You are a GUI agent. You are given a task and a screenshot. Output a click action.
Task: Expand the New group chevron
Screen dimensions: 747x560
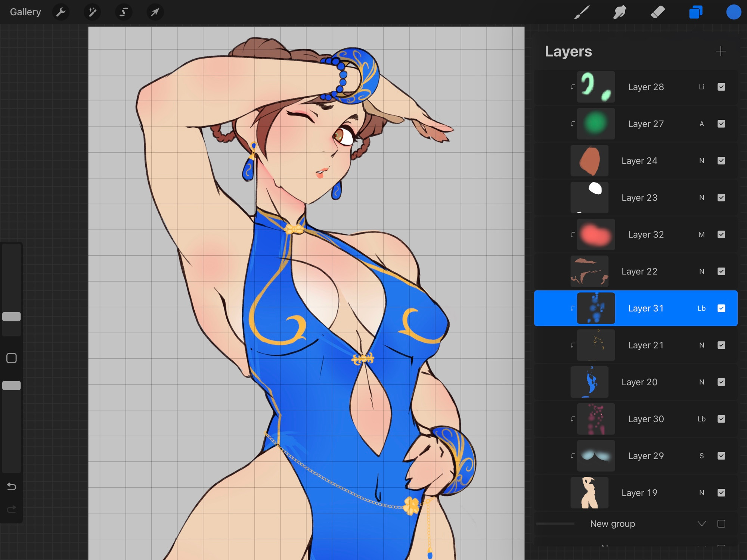point(701,524)
